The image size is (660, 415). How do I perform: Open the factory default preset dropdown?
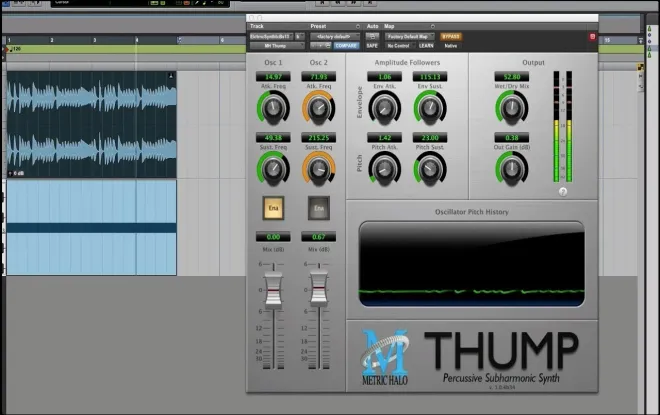point(335,37)
